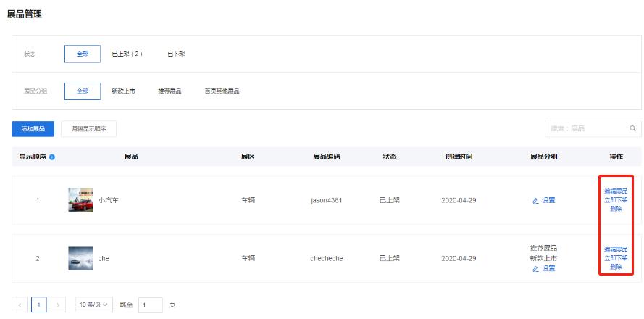Screen dimensions: 644x319
Task: Open the 设置 group link for 小汽车
Action: pos(544,201)
